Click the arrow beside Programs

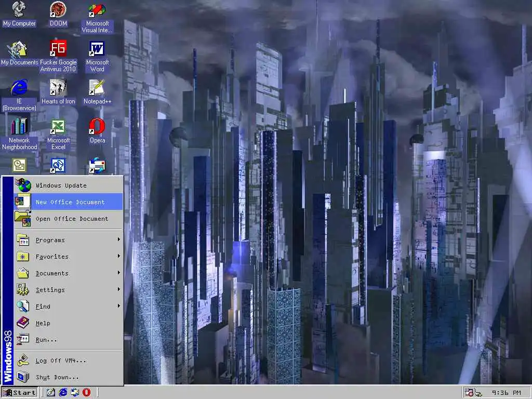119,240
